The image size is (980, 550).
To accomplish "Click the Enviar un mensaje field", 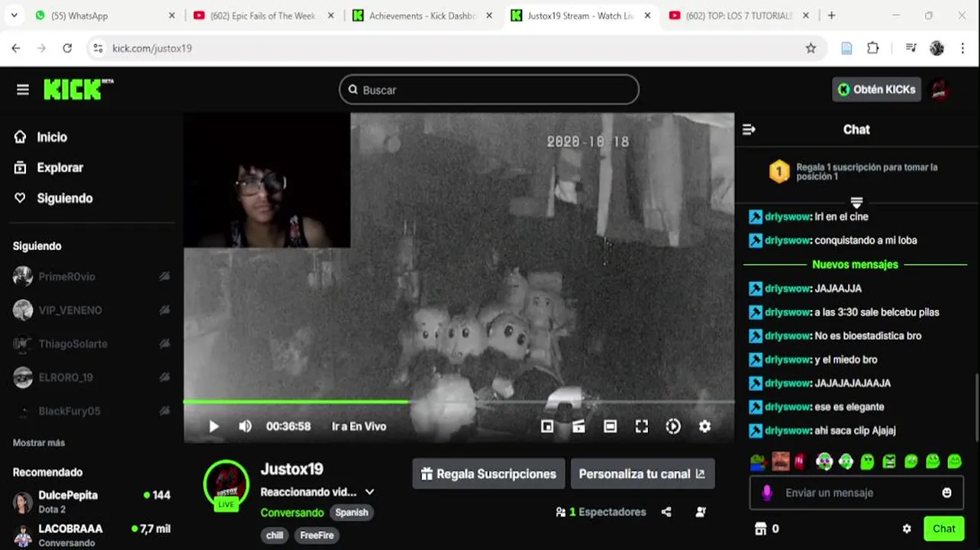I will pos(855,493).
